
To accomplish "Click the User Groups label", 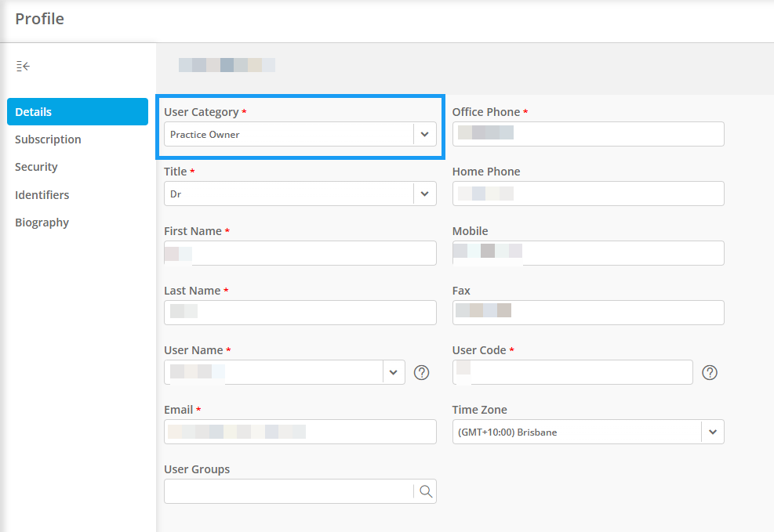I will [197, 469].
